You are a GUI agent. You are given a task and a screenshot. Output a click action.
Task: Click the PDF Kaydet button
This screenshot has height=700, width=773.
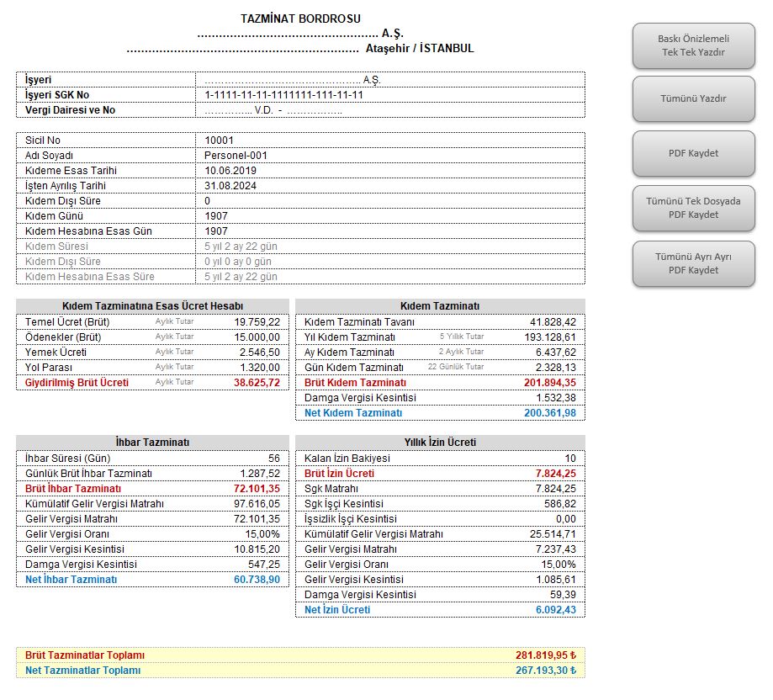tap(693, 153)
